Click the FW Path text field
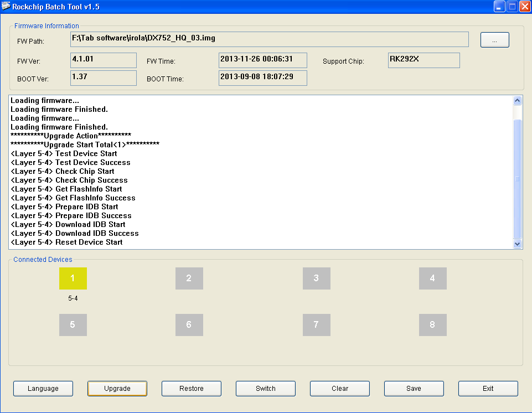The image size is (532, 413). (x=269, y=39)
